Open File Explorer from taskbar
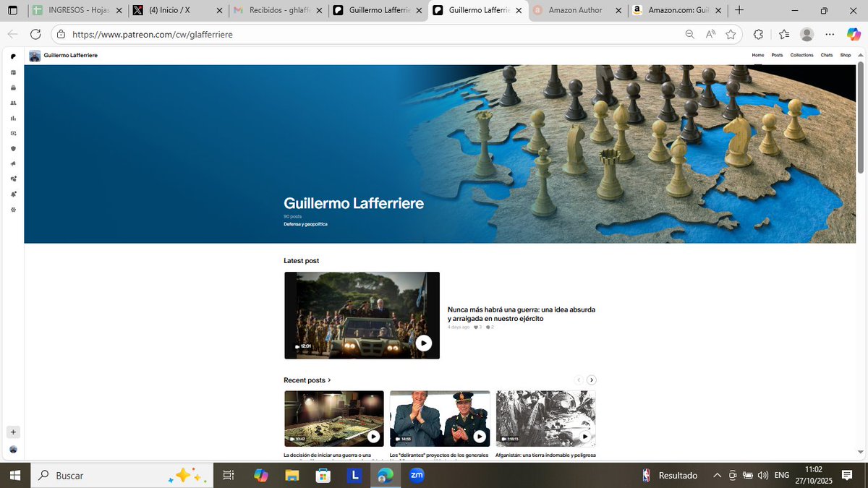This screenshot has width=868, height=488. (x=292, y=475)
